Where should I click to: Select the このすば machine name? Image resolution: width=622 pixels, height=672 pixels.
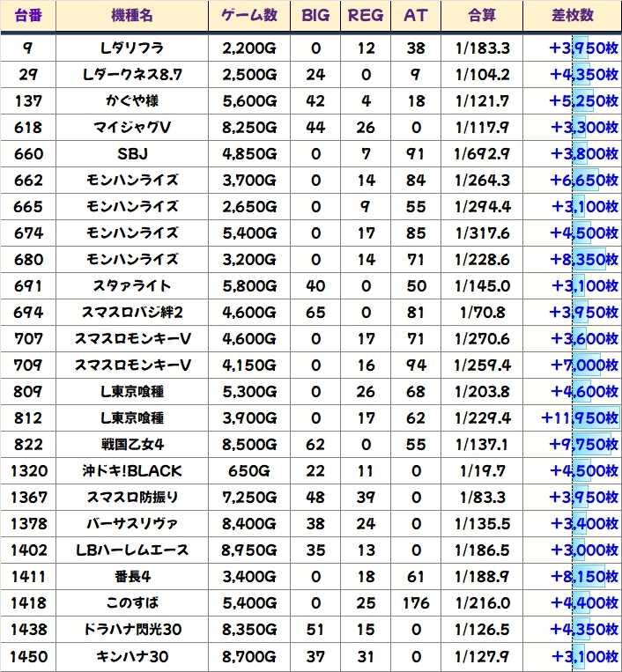[132, 603]
